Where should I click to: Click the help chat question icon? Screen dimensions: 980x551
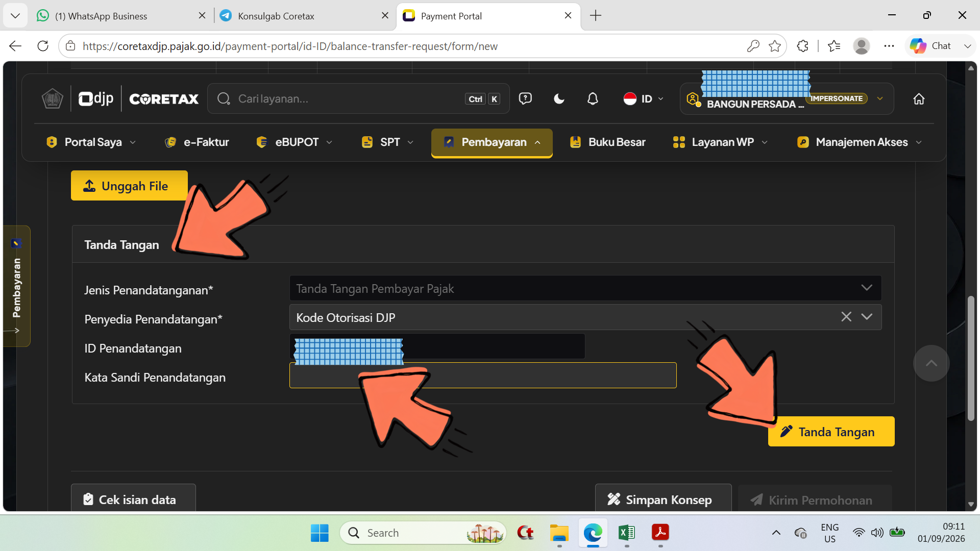(x=525, y=99)
